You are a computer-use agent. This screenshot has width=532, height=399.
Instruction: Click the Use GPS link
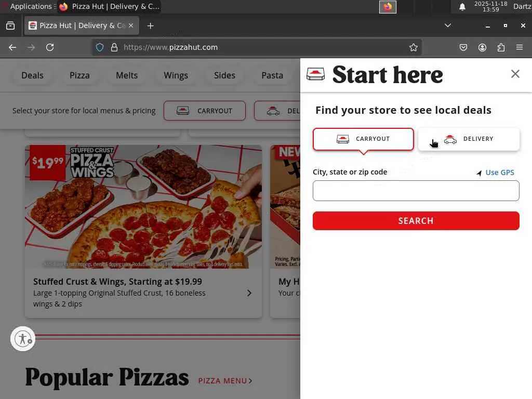pyautogui.click(x=499, y=172)
